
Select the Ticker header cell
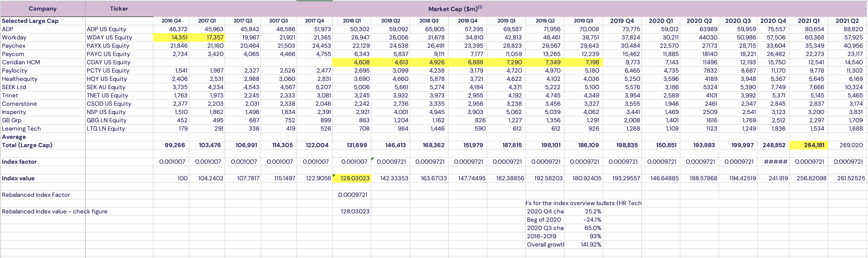(119, 9)
